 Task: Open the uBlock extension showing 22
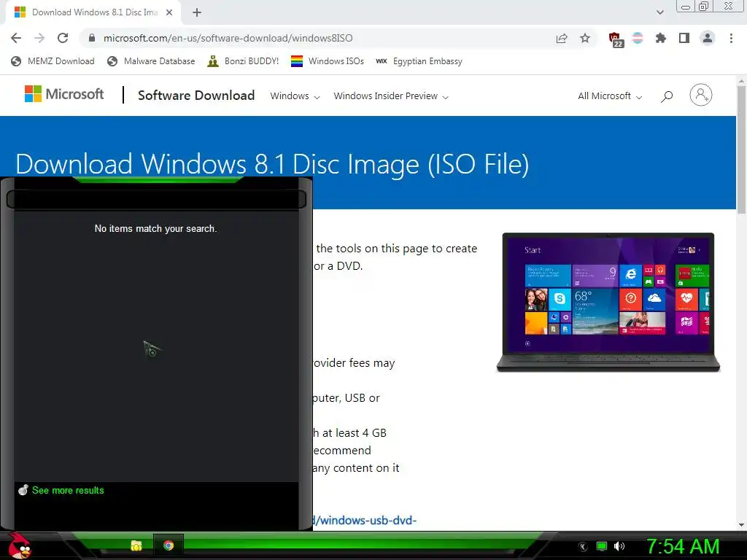click(615, 39)
